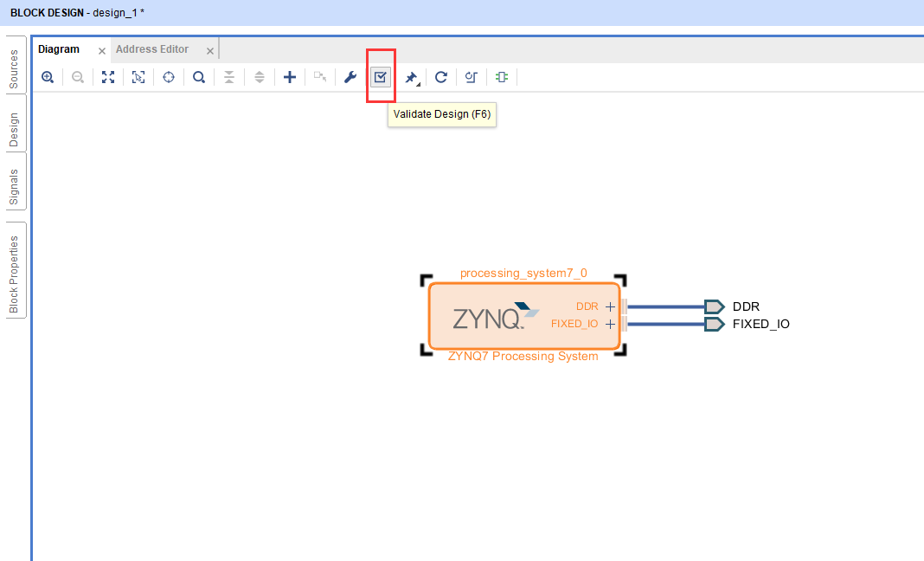Viewport: 924px width, 561px height.
Task: Select the DDR external port symbol
Action: 715,306
